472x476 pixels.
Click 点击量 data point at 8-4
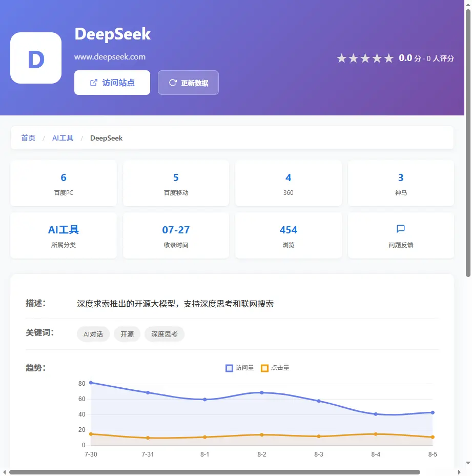click(376, 434)
